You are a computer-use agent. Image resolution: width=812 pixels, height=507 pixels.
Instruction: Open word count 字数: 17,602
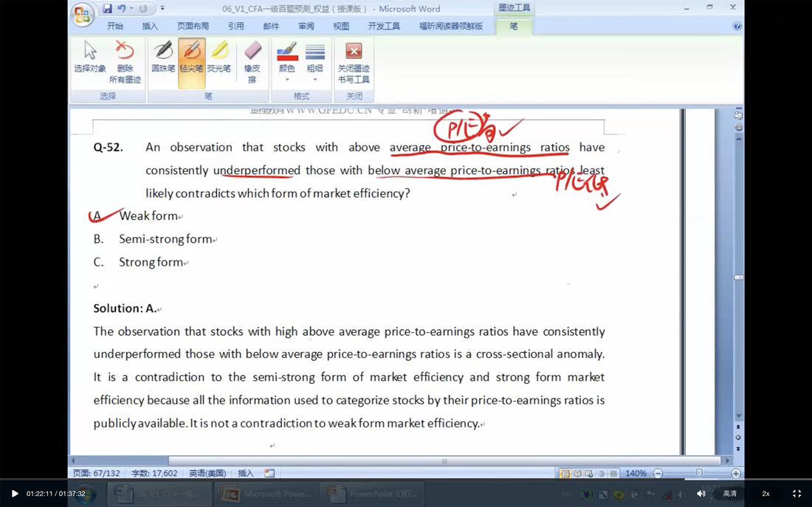point(154,473)
